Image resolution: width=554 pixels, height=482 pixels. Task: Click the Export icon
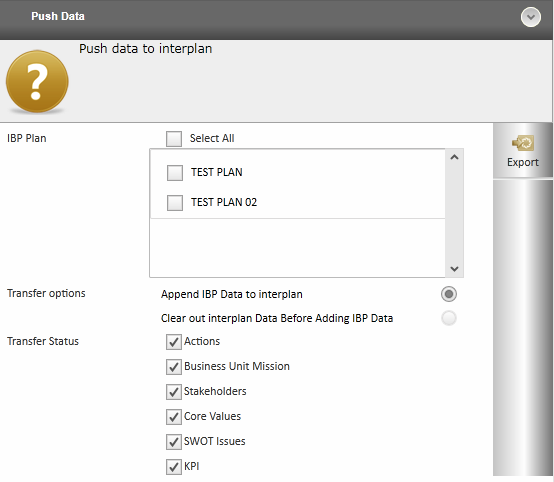tap(523, 143)
